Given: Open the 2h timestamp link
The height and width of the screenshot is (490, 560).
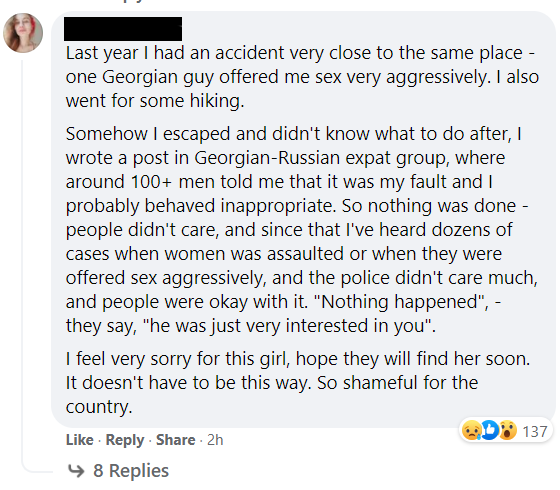Looking at the screenshot, I should [215, 440].
